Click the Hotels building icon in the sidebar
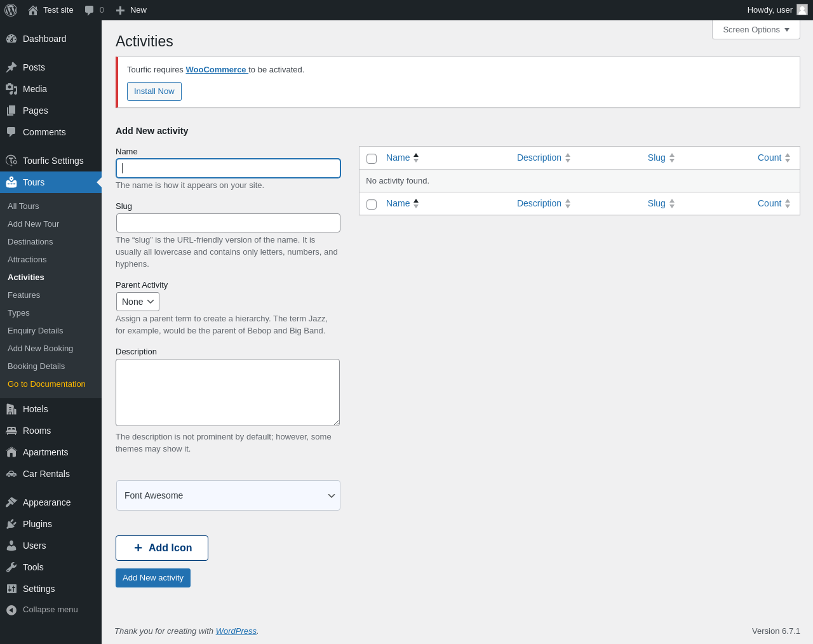This screenshot has width=813, height=644. (x=11, y=409)
